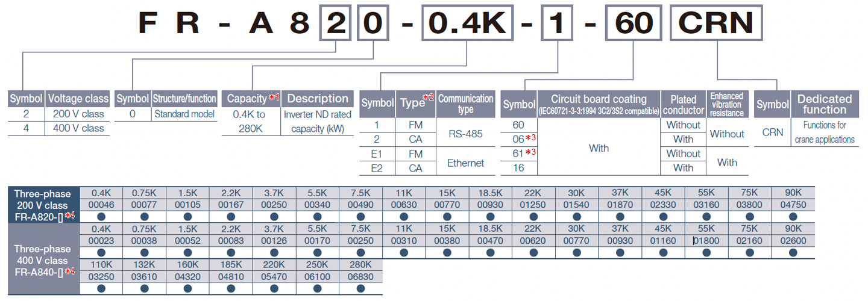Click the boxed "CRN" suffix in model name

click(x=716, y=23)
